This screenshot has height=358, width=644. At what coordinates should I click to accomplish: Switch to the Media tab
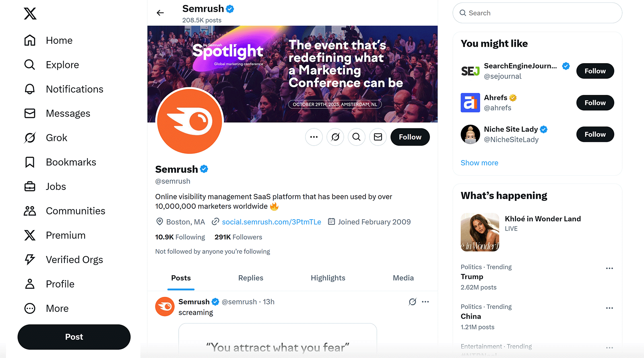(x=403, y=278)
